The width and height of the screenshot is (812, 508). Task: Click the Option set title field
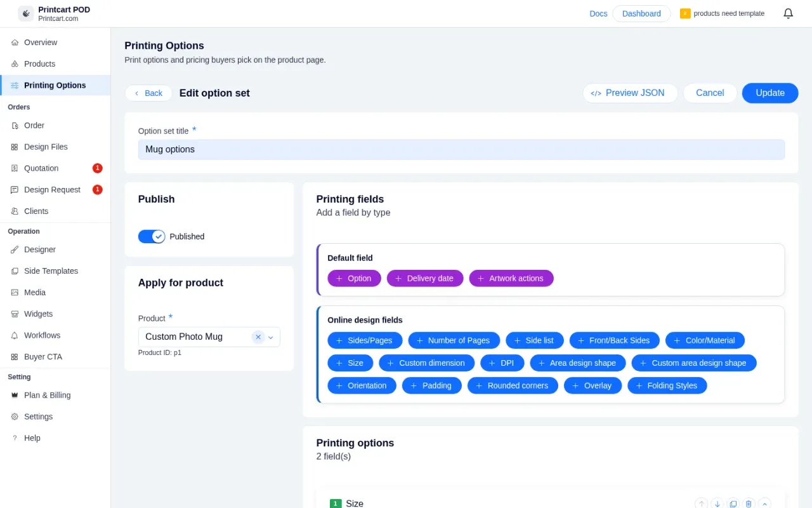pyautogui.click(x=461, y=150)
